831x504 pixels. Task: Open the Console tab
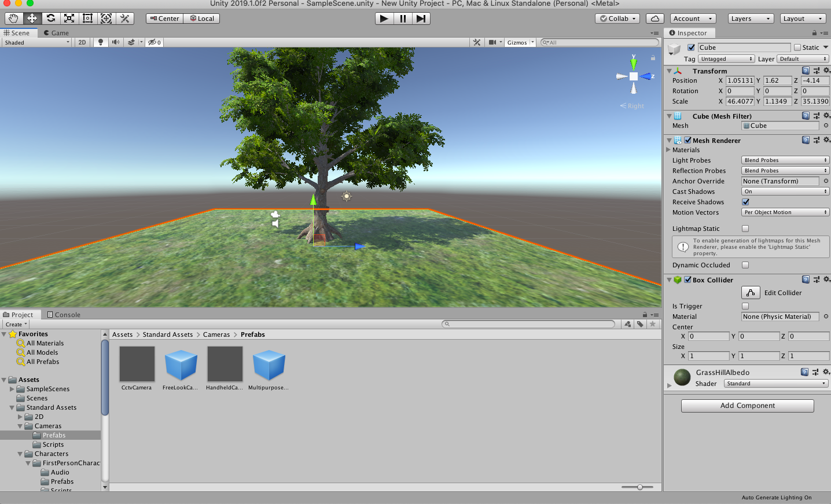[x=64, y=315]
